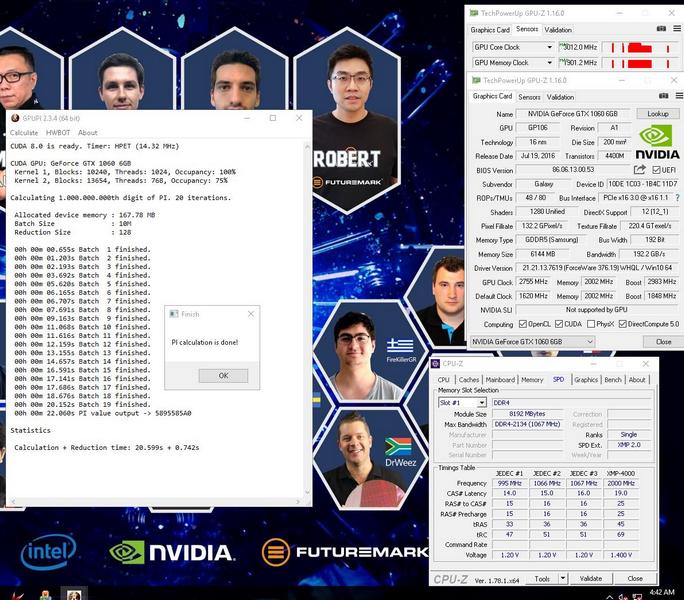This screenshot has width=684, height=600.
Task: Click the camera icon in GPU-Z Graphics Card window
Action: click(x=663, y=96)
